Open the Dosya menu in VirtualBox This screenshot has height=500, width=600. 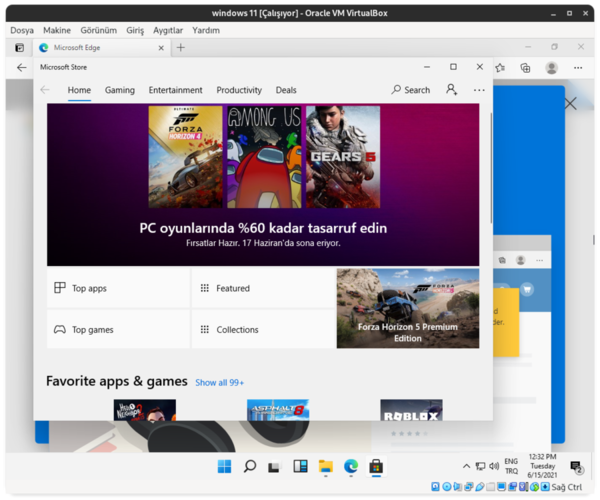point(22,30)
